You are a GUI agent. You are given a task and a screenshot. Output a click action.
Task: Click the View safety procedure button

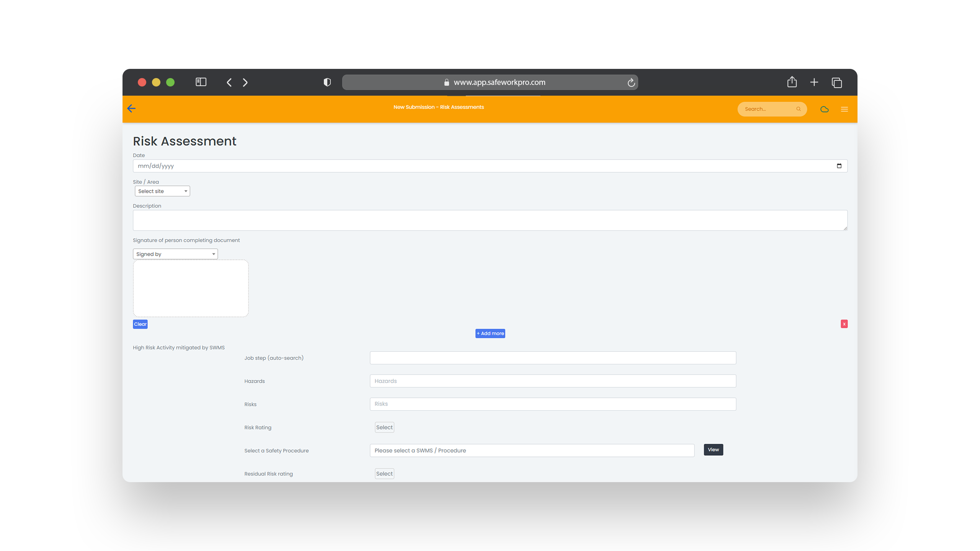(x=713, y=450)
